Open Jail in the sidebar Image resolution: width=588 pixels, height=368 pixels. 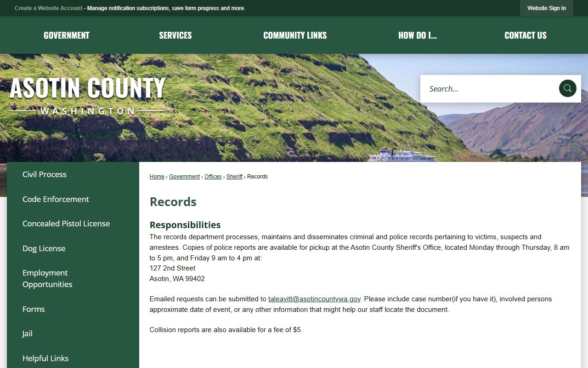(x=28, y=334)
